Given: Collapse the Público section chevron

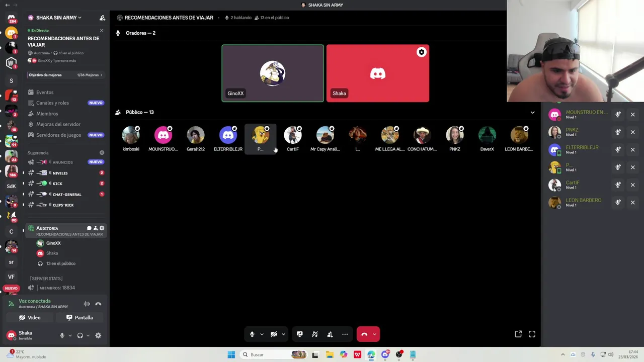Looking at the screenshot, I should [532, 112].
